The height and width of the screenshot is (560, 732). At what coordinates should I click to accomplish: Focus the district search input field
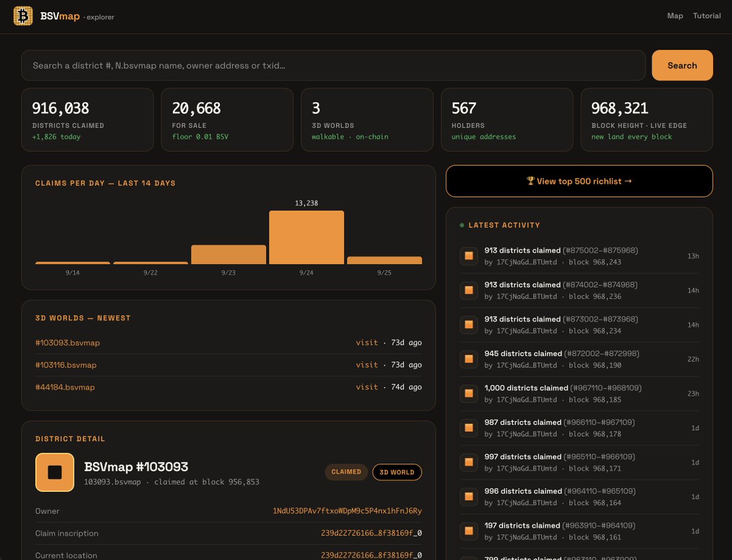pyautogui.click(x=333, y=65)
